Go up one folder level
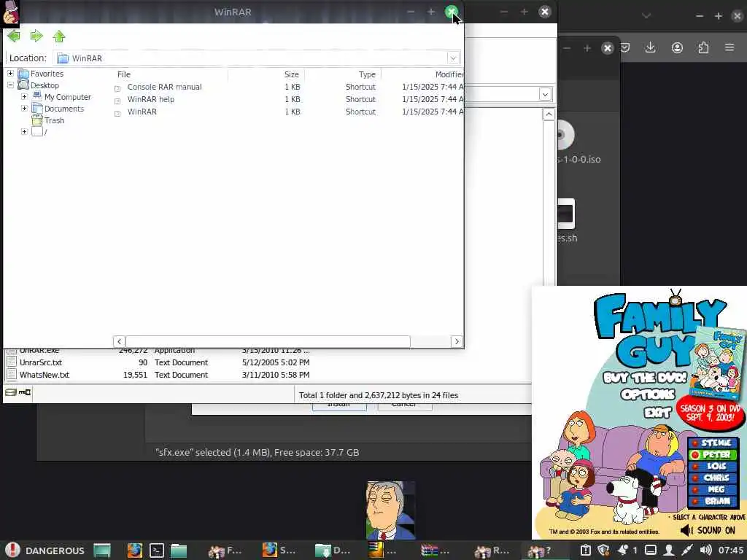Image resolution: width=747 pixels, height=560 pixels. tap(59, 36)
